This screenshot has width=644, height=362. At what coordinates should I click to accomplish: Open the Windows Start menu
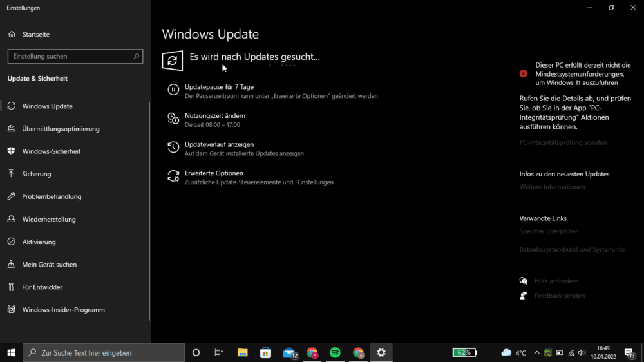coord(11,352)
